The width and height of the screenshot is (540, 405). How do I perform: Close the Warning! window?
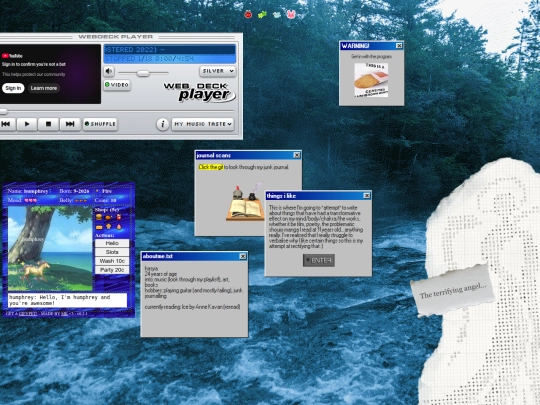click(399, 46)
